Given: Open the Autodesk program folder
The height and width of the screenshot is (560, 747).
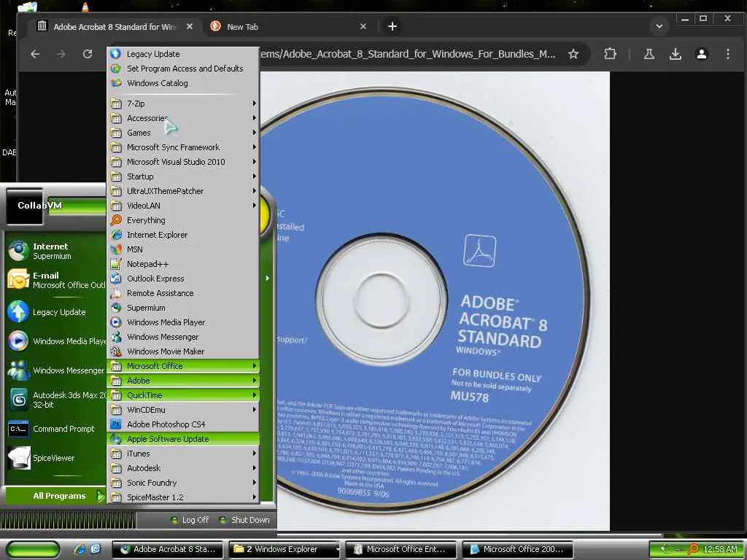Looking at the screenshot, I should pyautogui.click(x=183, y=468).
